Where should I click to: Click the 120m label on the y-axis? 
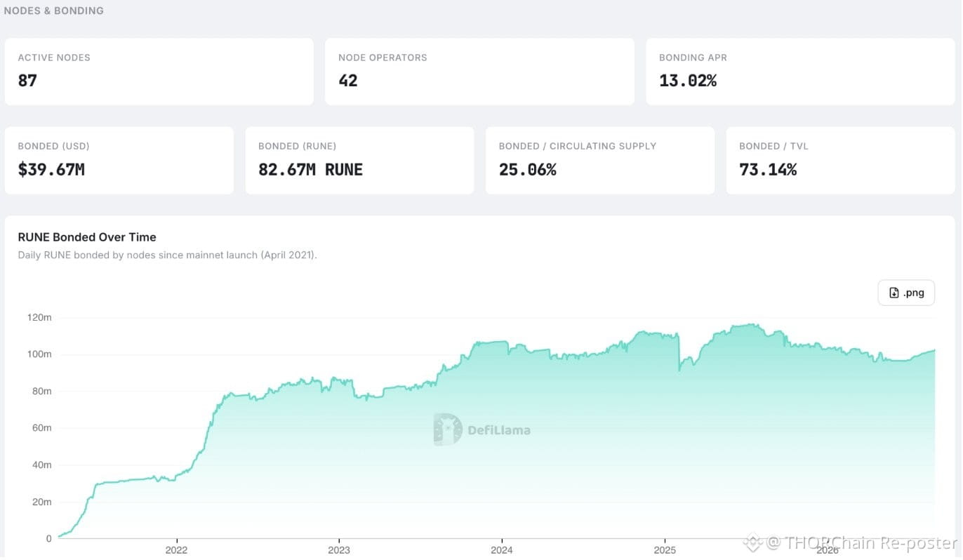tap(40, 317)
